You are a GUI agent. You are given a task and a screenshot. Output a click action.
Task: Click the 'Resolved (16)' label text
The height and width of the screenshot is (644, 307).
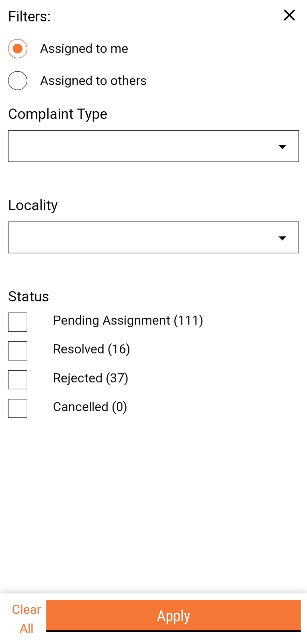[91, 349]
